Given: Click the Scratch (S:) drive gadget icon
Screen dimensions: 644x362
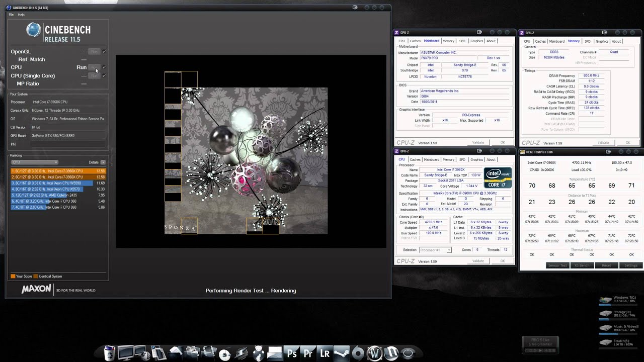Looking at the screenshot, I should (x=605, y=343).
